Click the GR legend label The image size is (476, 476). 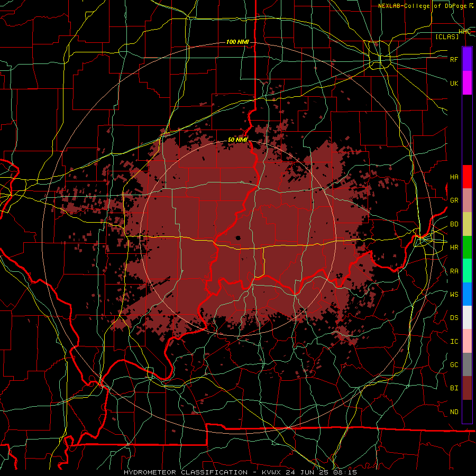pyautogui.click(x=454, y=200)
